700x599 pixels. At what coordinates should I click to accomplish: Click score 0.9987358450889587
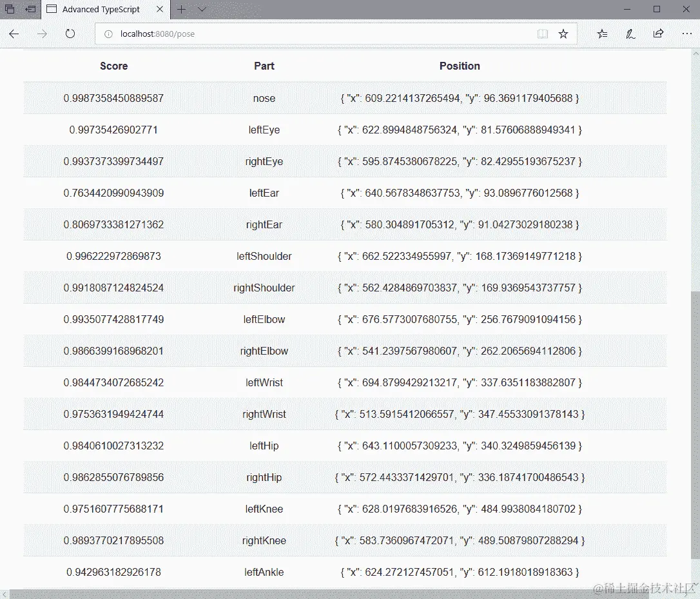pyautogui.click(x=114, y=98)
